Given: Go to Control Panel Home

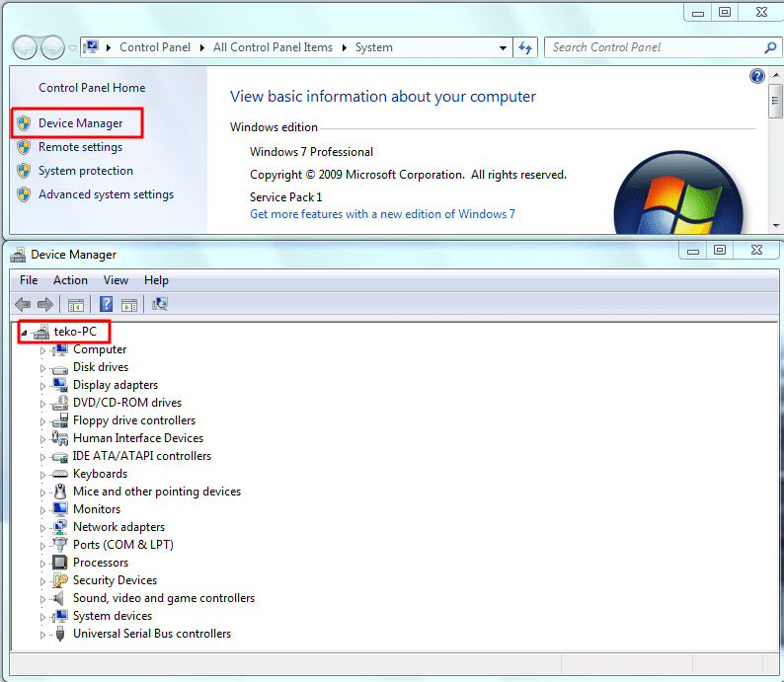Looking at the screenshot, I should [92, 88].
